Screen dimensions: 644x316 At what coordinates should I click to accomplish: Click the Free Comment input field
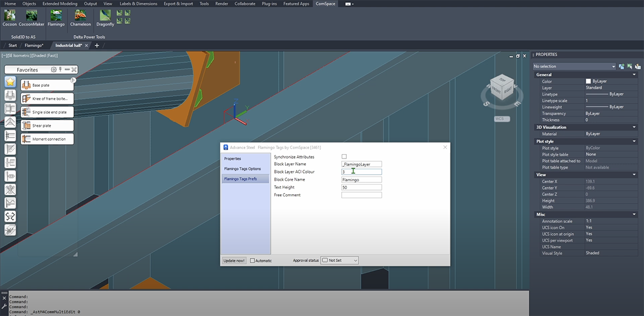pyautogui.click(x=361, y=195)
